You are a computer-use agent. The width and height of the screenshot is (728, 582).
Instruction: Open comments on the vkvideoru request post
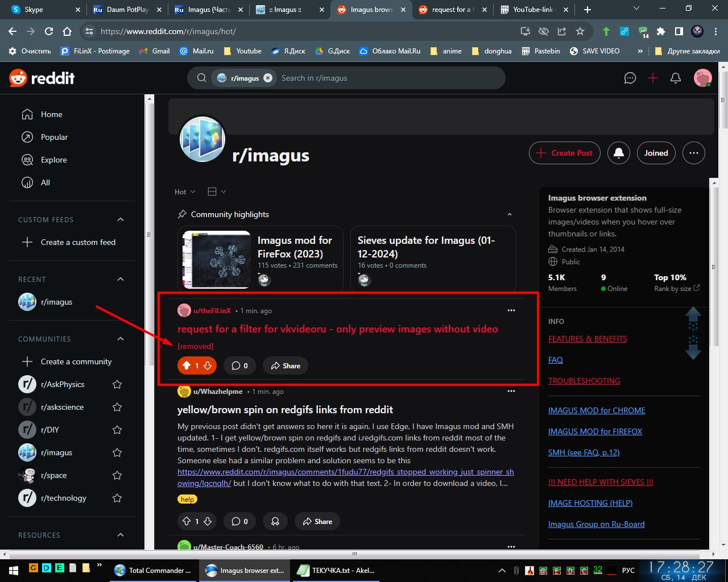tap(239, 365)
